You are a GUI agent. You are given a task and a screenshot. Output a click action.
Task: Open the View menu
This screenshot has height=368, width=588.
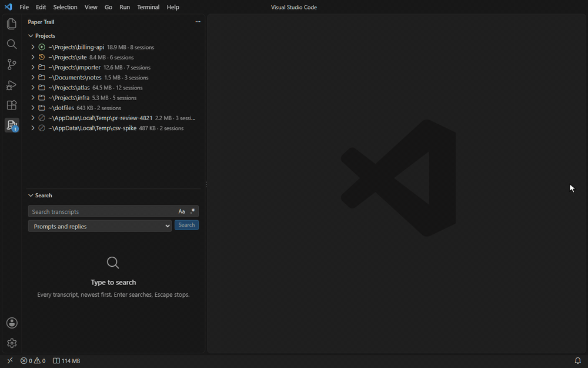[x=91, y=7]
